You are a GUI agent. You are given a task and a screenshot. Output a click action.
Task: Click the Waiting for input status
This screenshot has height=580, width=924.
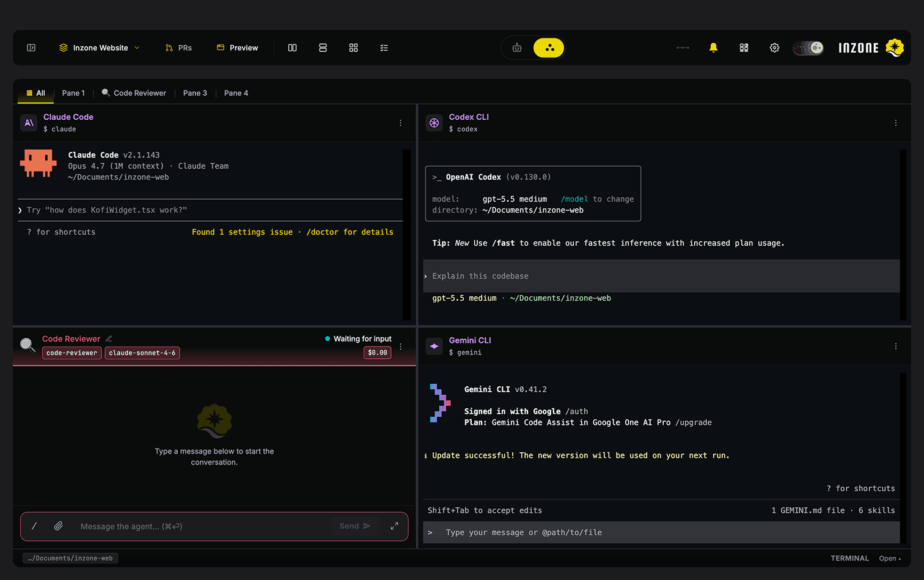point(358,339)
